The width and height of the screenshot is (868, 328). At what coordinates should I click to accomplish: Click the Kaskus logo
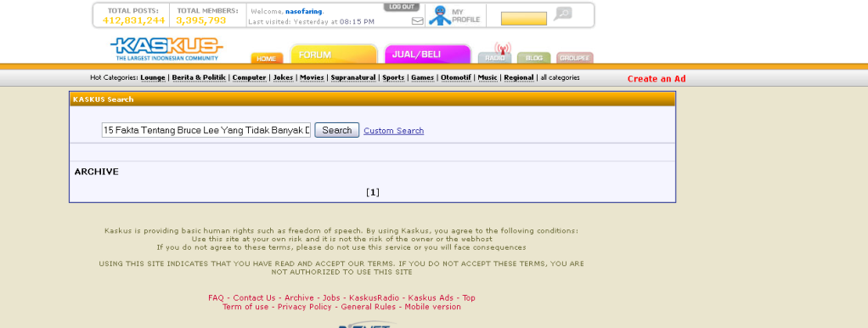(166, 49)
